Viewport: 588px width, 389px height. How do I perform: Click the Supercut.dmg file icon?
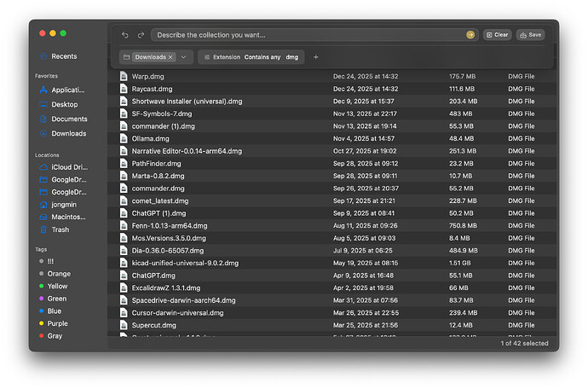pyautogui.click(x=124, y=325)
